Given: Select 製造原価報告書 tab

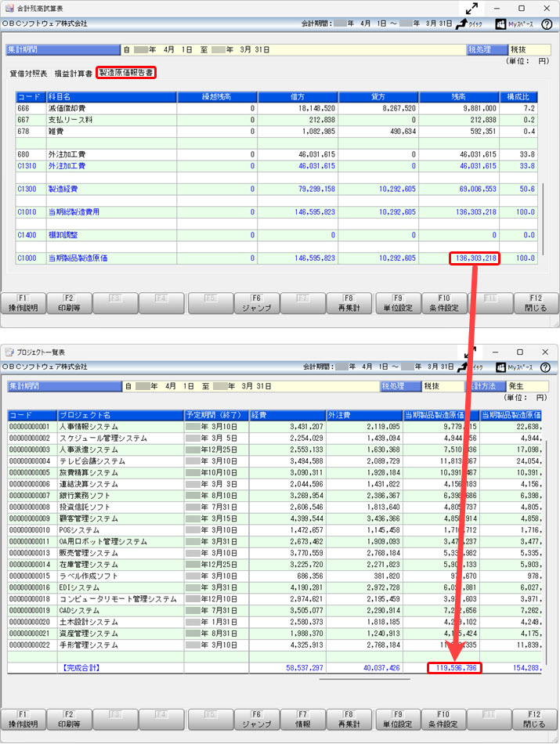Looking at the screenshot, I should point(126,73).
